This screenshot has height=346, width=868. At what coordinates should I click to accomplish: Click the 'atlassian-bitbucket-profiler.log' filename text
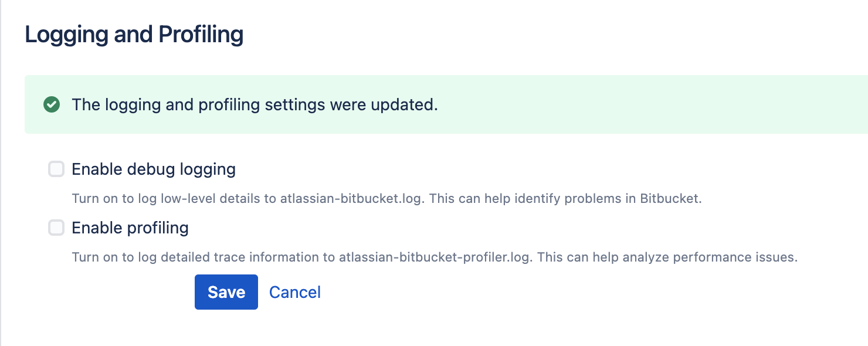tap(436, 257)
